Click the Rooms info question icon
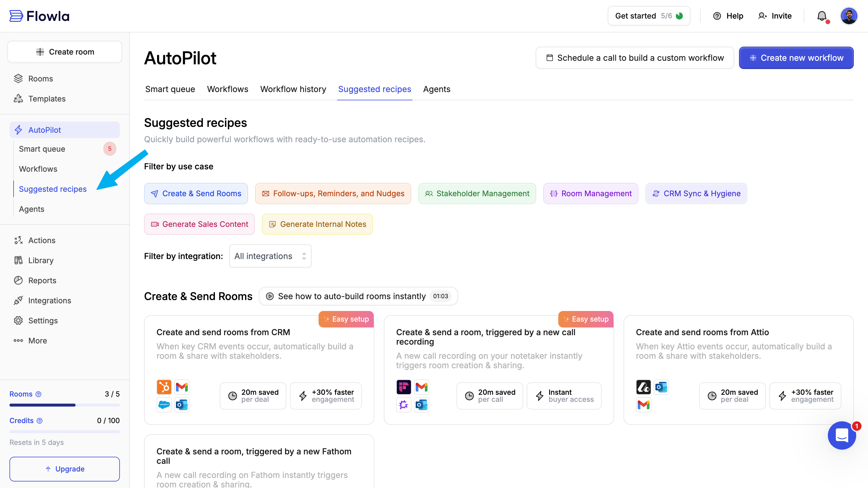Screen dimensions: 868x488 tap(38, 394)
